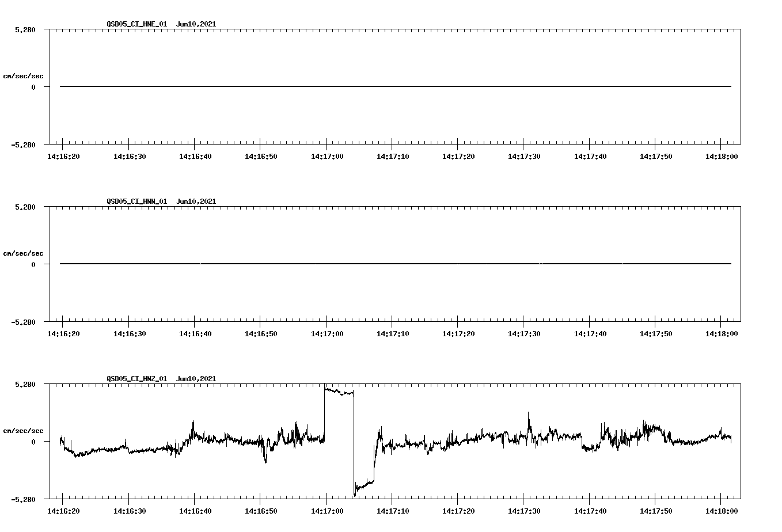
Task: Click the 5.280 upper limit on HNZ plot
Action: 25,384
